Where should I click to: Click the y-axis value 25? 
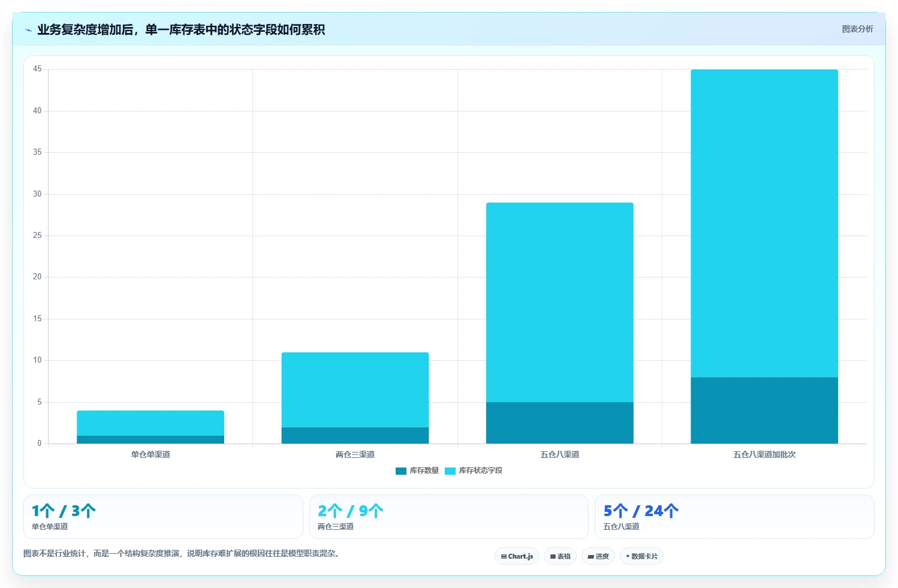pyautogui.click(x=37, y=235)
